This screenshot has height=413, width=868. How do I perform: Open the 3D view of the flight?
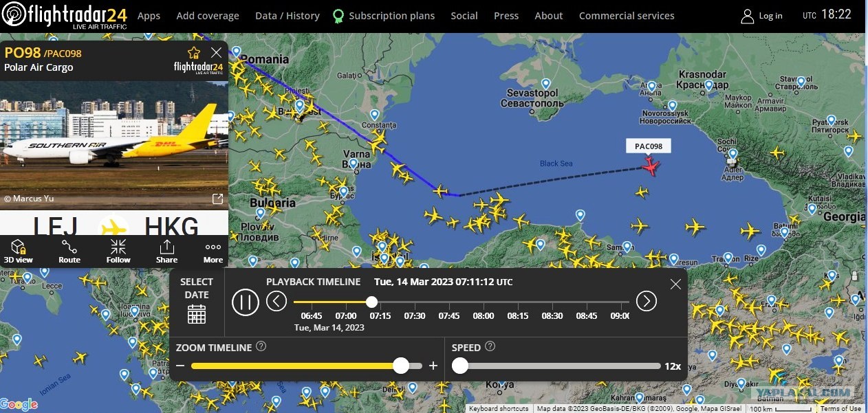pos(18,252)
